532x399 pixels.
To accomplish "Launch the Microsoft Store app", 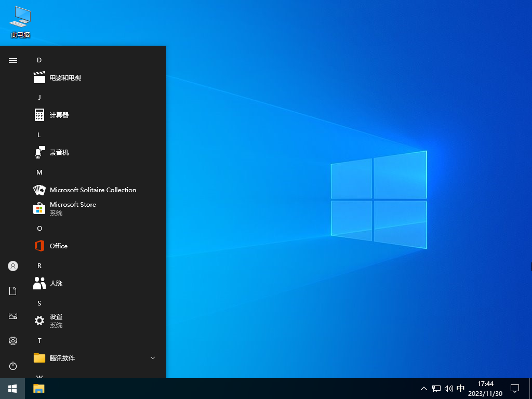I will click(x=73, y=207).
